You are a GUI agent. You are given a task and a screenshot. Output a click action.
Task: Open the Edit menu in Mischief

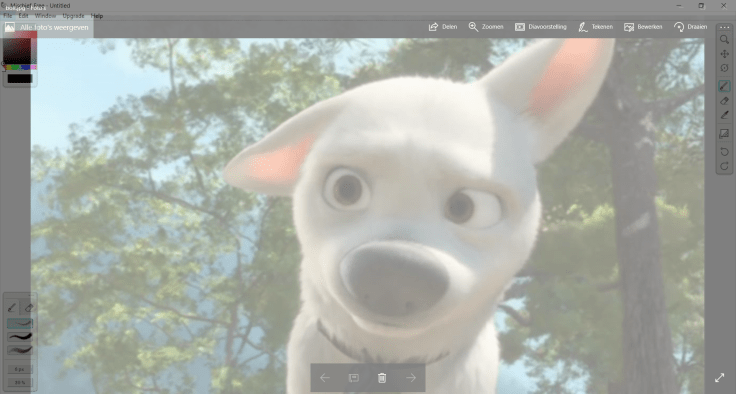(23, 16)
